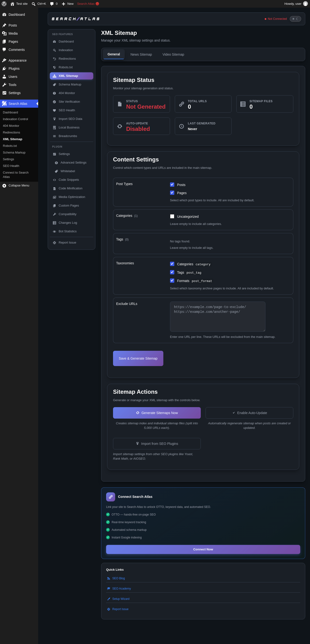Open Report Issue in plugin sidebar
This screenshot has width=310, height=644.
(x=71, y=243)
